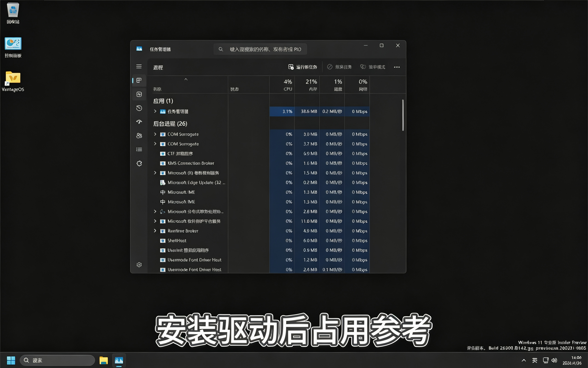Click the 3.1% CPU cell for 任务管理器

(282, 112)
